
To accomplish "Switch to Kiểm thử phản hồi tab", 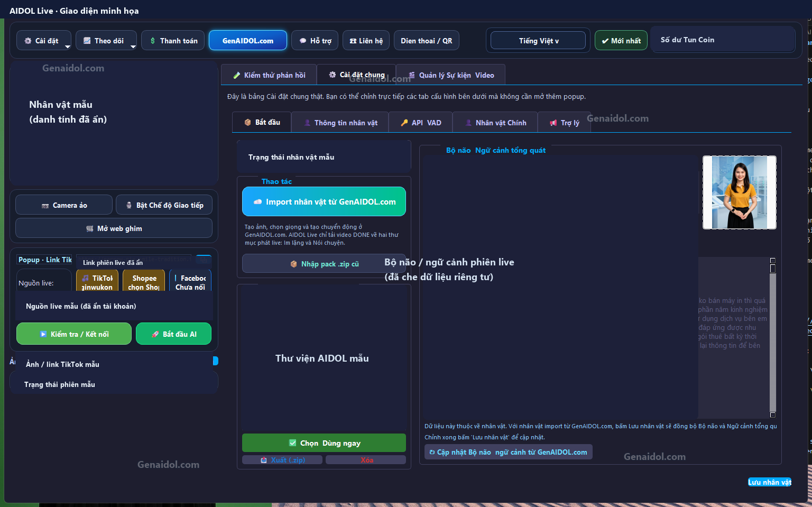I will click(x=269, y=75).
